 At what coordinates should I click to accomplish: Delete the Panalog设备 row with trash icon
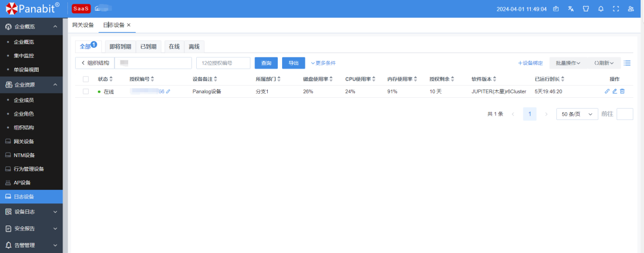(x=622, y=91)
